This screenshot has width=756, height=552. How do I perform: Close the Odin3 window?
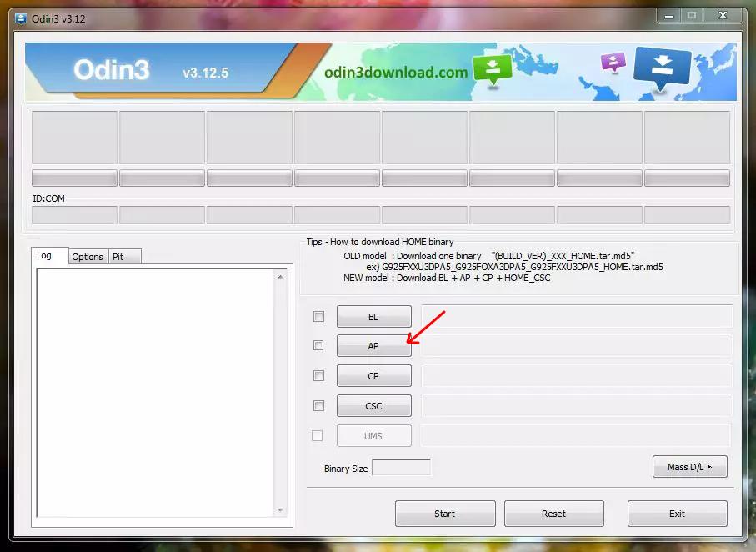[723, 16]
